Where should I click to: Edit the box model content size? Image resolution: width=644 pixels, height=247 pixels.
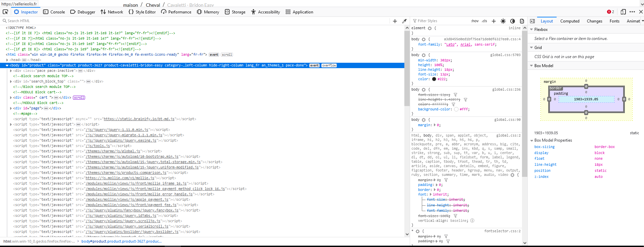click(586, 99)
